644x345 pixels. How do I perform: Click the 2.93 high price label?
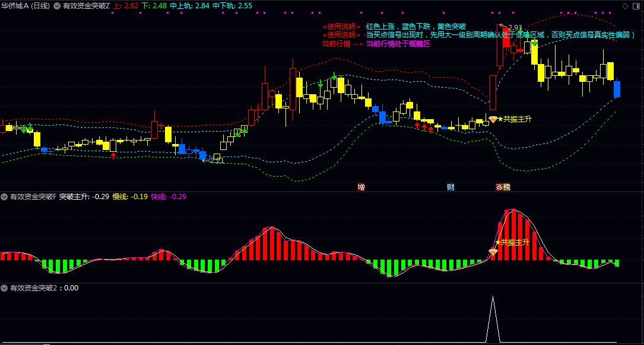tap(515, 27)
